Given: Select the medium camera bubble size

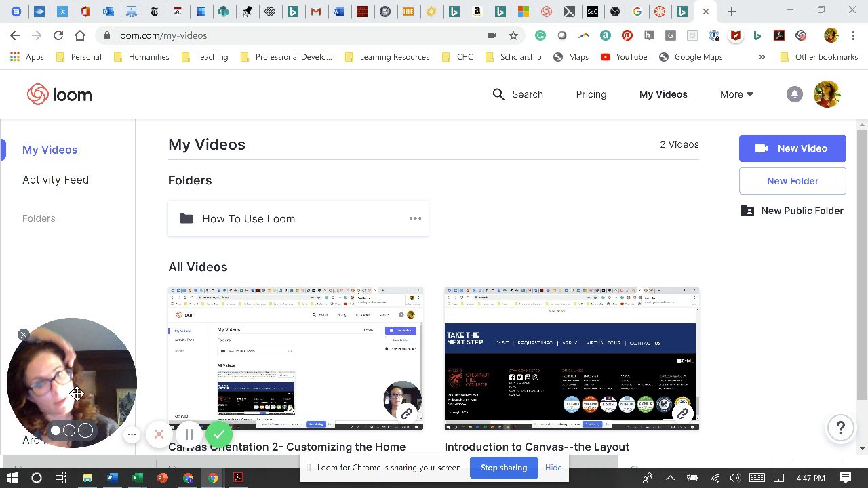Looking at the screenshot, I should (x=68, y=430).
